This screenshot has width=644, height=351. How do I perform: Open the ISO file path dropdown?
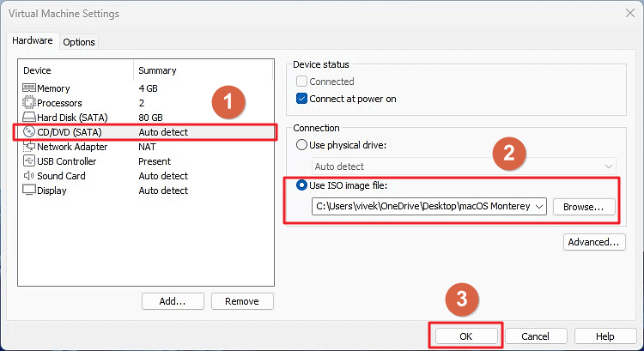(538, 207)
